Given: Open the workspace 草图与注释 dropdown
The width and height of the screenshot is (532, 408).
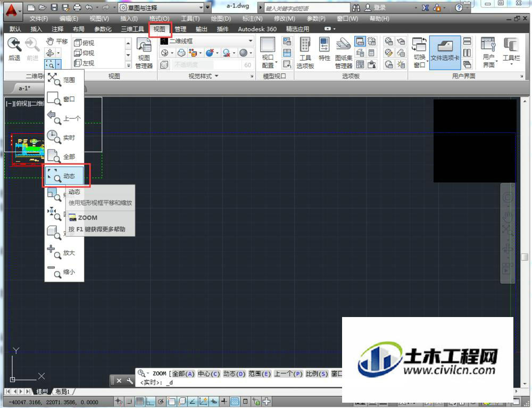Looking at the screenshot, I should (x=161, y=7).
